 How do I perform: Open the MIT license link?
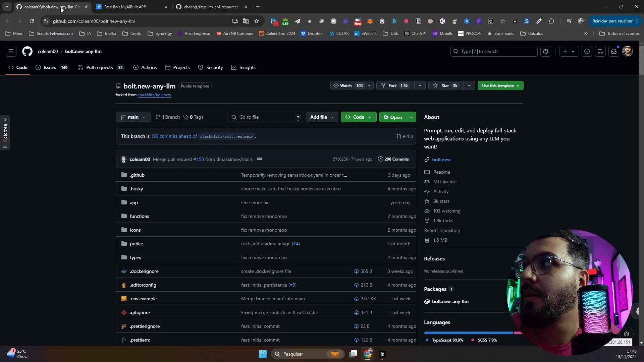[x=445, y=182]
